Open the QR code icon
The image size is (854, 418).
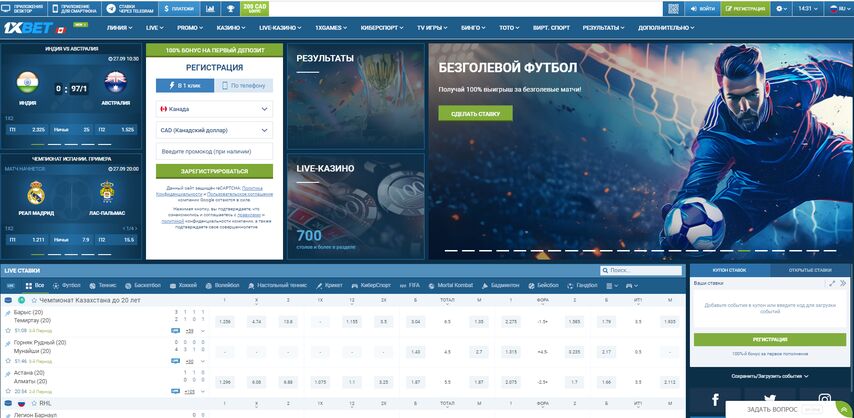673,8
